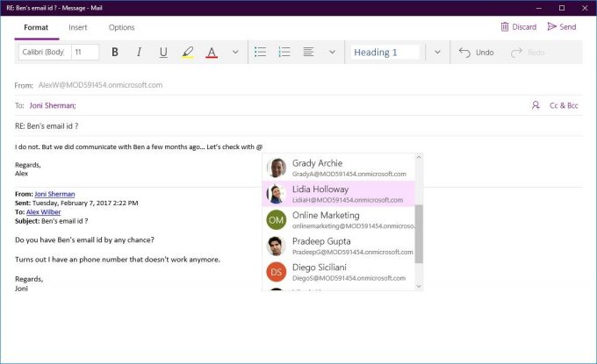Screen dimensions: 597x364
Task: Switch to the Insert tab
Action: 77,27
